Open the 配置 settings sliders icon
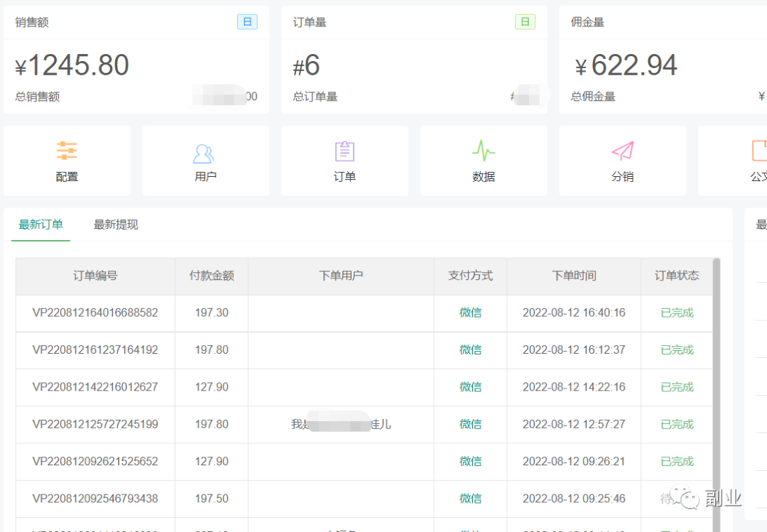 coord(67,151)
